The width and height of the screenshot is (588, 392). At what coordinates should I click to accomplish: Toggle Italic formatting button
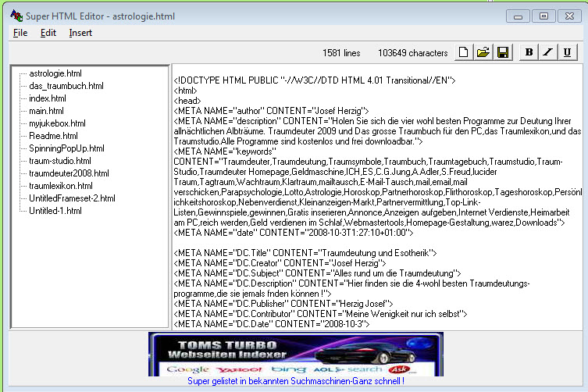[x=548, y=52]
